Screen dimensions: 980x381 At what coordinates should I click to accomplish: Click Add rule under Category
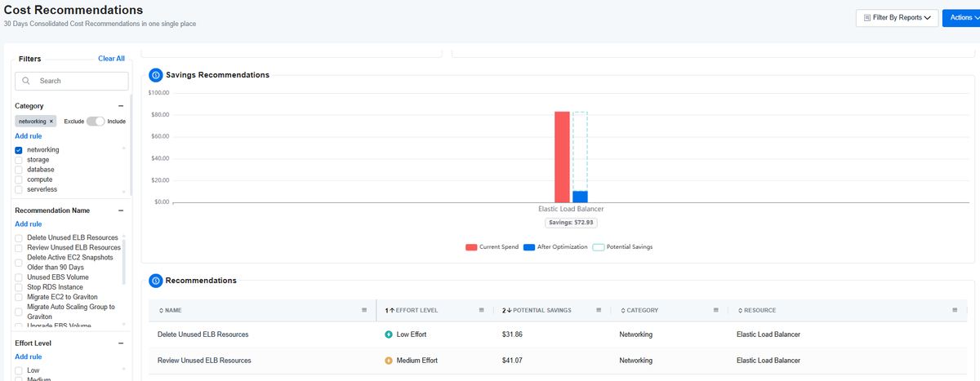[28, 136]
